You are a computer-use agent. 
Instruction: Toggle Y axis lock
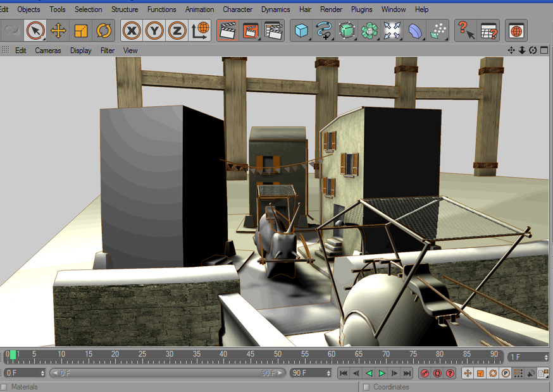(154, 31)
